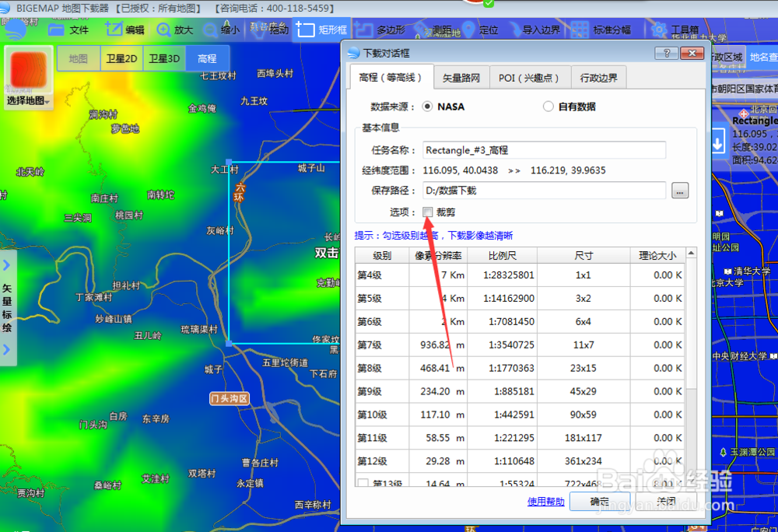Select the 第12级 row
This screenshot has width=778, height=532.
tap(520, 461)
